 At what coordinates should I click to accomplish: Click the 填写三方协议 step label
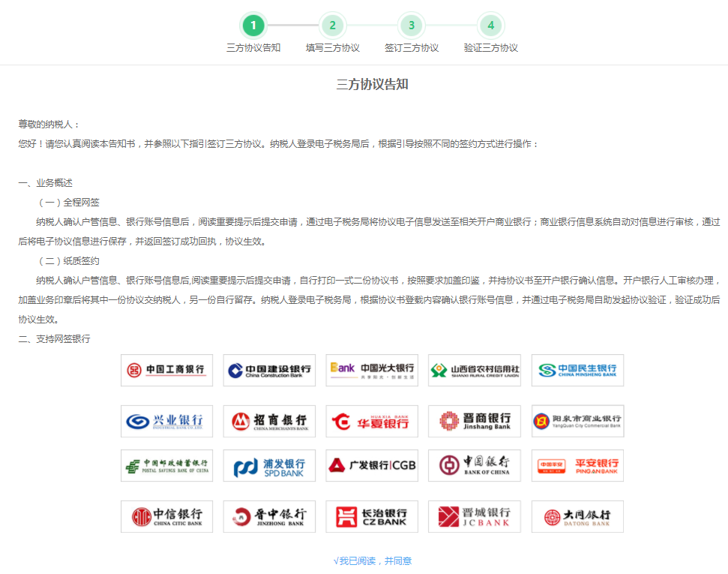click(x=332, y=48)
